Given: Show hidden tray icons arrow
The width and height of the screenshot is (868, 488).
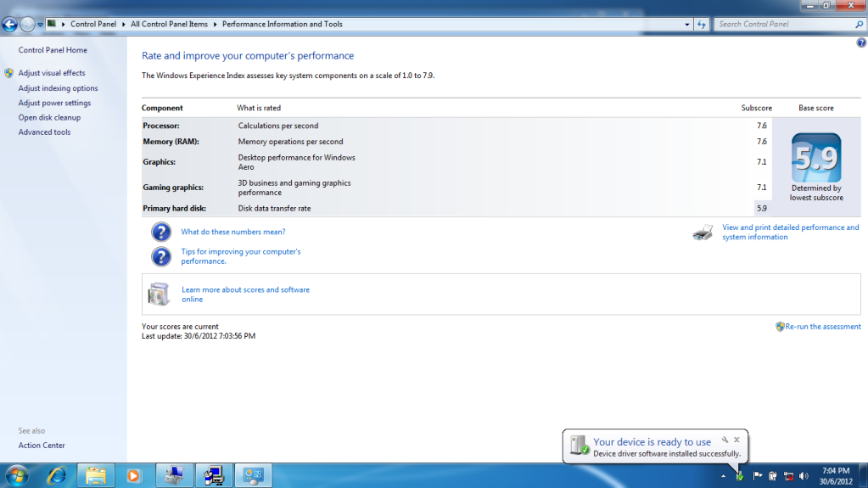Looking at the screenshot, I should (x=723, y=476).
